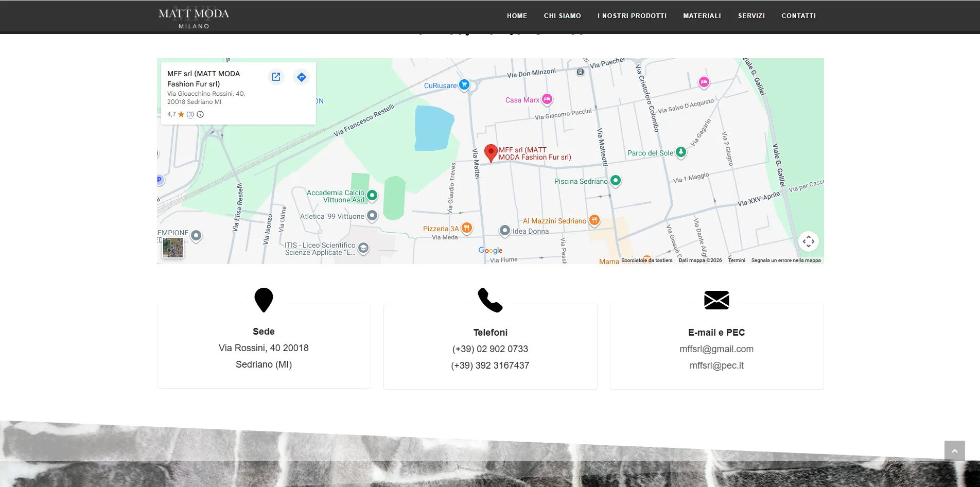Click Al Mazzini Sedriano restaurant marker
This screenshot has width=980, height=487.
point(594,220)
